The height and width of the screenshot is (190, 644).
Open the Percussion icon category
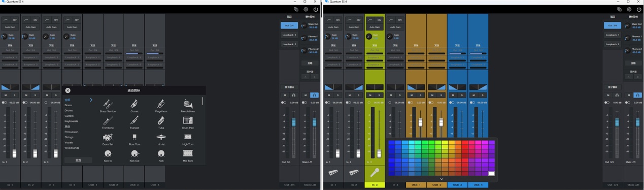[72, 132]
